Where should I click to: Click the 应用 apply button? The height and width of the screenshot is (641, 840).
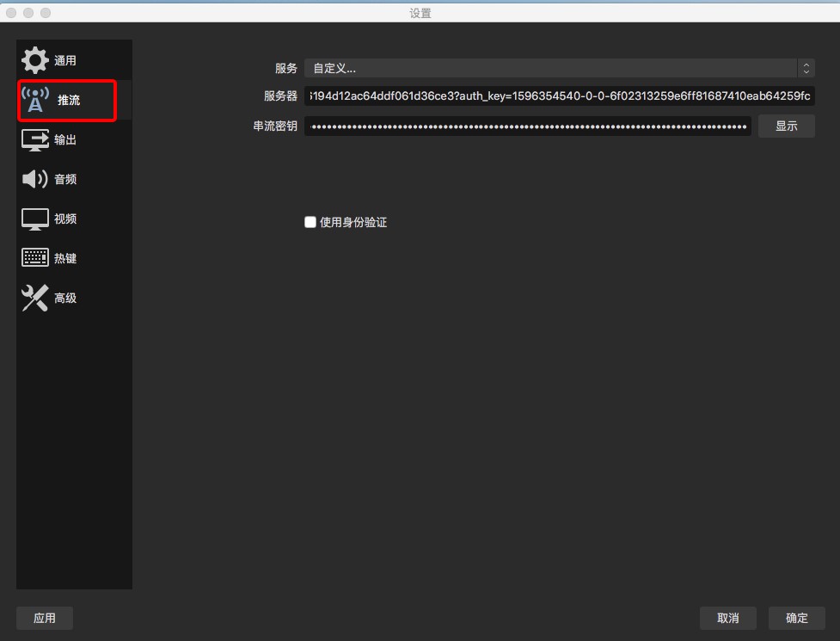point(45,618)
